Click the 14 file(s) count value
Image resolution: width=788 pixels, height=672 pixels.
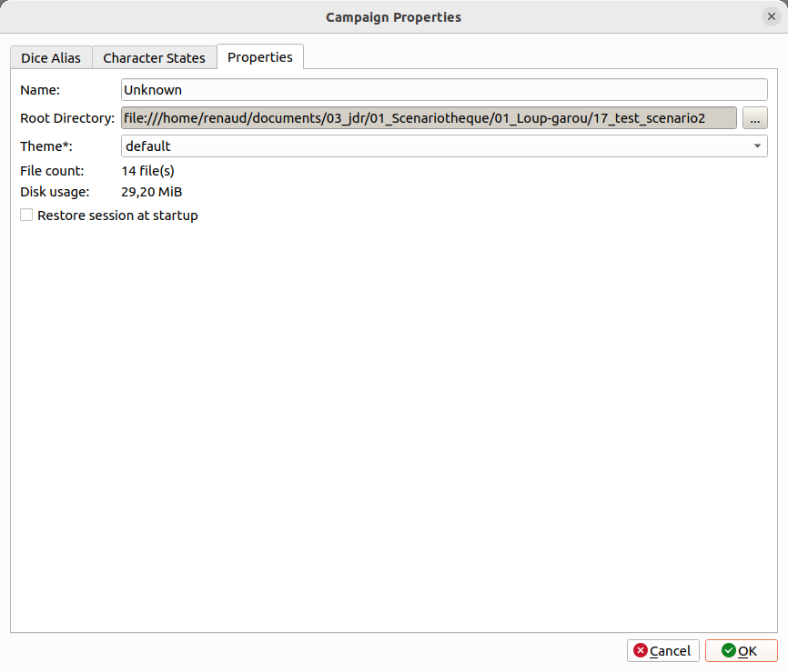click(x=147, y=171)
